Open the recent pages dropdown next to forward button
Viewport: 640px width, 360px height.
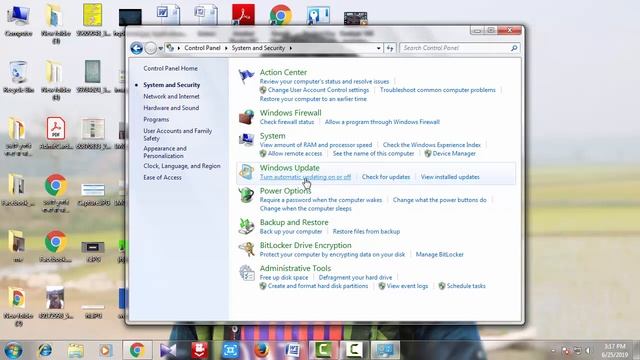pos(160,48)
